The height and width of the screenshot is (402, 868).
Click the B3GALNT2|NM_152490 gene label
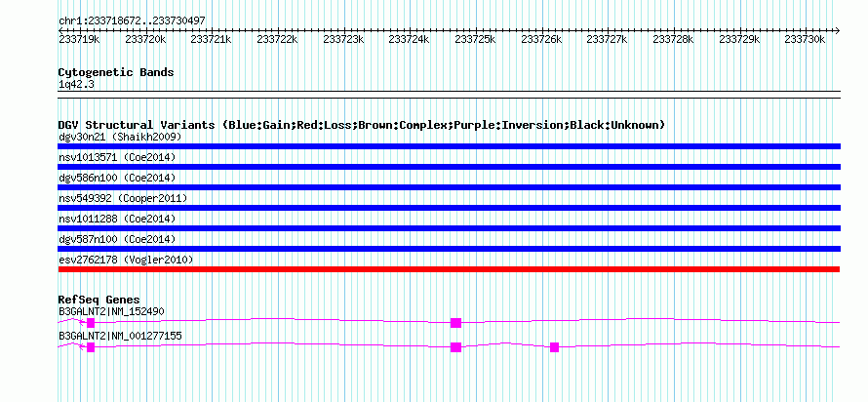[111, 311]
